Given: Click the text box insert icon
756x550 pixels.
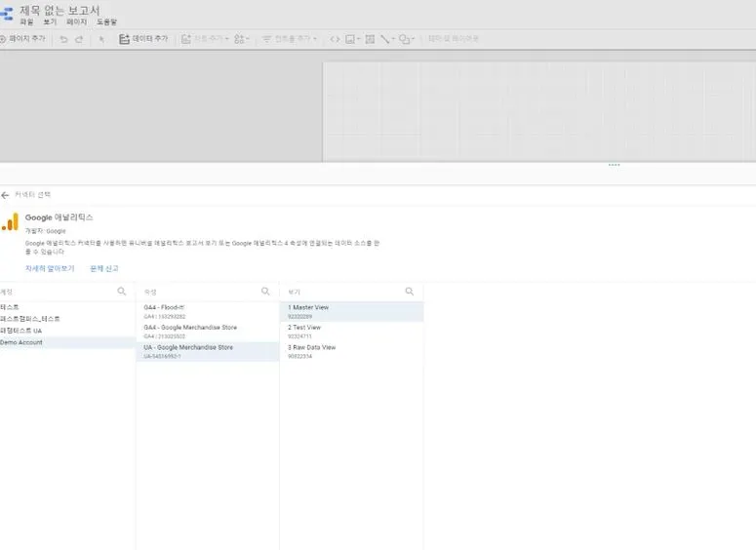Looking at the screenshot, I should [x=370, y=39].
